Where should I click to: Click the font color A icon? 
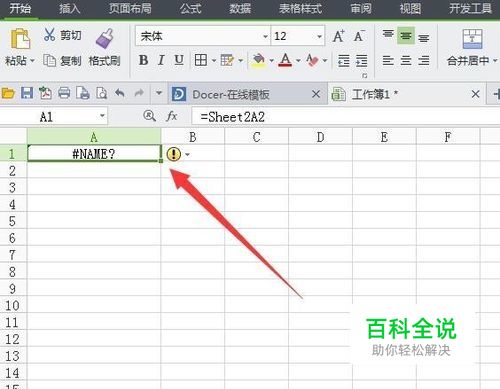click(x=285, y=60)
